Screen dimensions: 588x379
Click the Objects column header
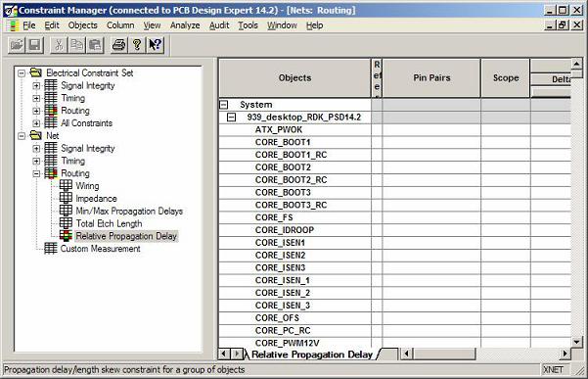pyautogui.click(x=294, y=78)
